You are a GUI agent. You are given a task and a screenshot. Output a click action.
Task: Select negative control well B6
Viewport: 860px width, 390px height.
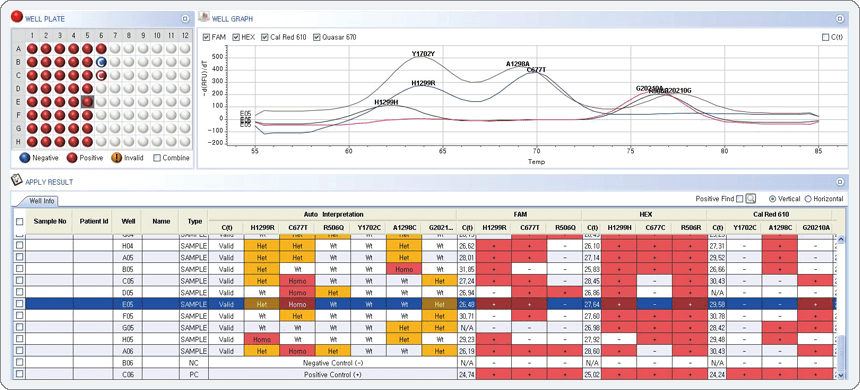pyautogui.click(x=101, y=61)
